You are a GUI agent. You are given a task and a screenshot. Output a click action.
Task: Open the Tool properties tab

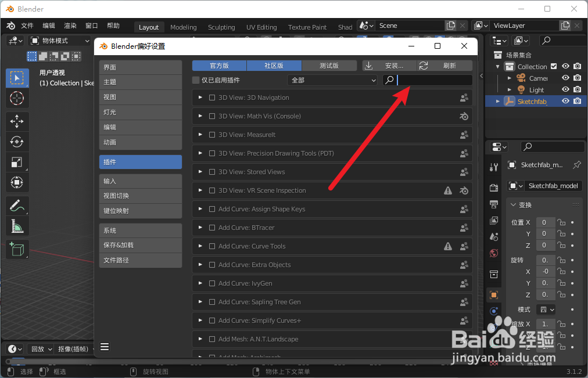[494, 167]
